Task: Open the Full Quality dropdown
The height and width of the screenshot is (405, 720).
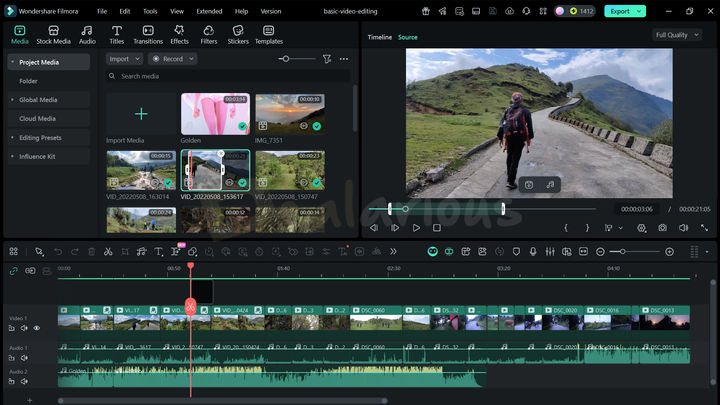Action: point(676,34)
